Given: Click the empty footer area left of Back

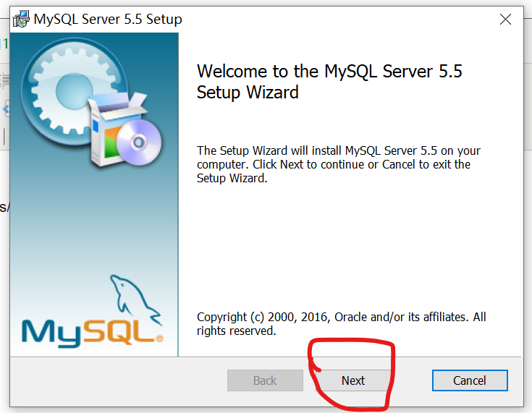Looking at the screenshot, I should [119, 381].
